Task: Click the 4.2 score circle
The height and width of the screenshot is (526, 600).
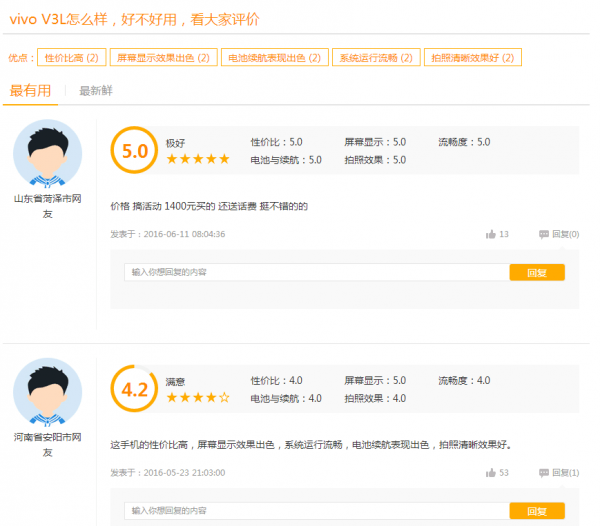Action: 134,389
